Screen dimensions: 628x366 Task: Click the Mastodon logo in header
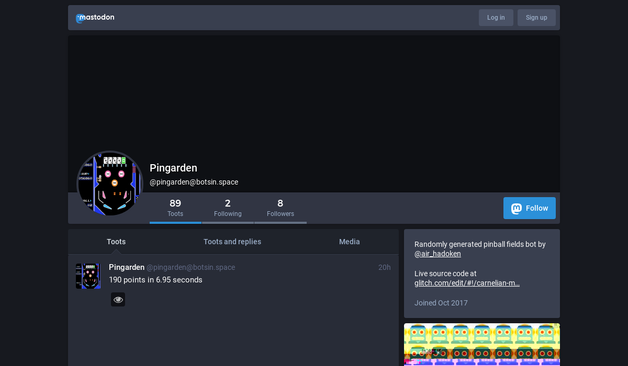click(x=95, y=18)
